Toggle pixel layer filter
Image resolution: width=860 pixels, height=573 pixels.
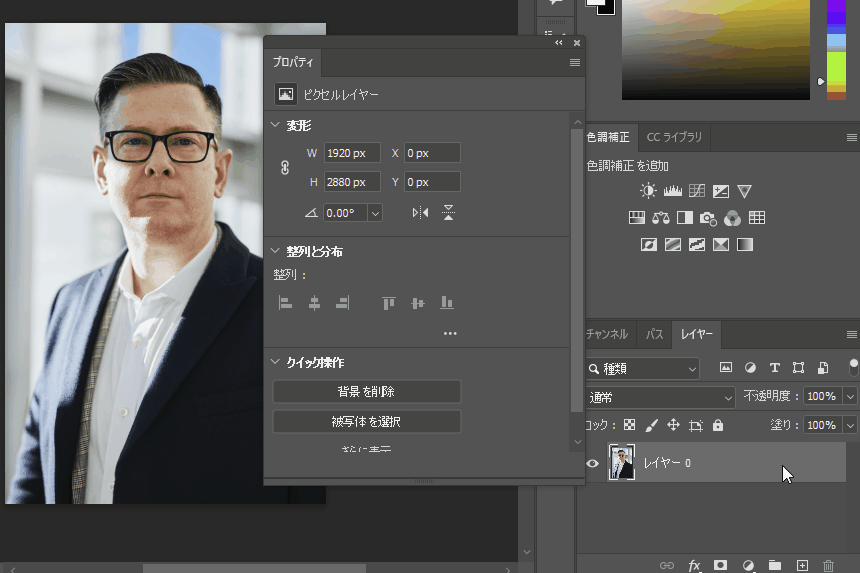(726, 367)
